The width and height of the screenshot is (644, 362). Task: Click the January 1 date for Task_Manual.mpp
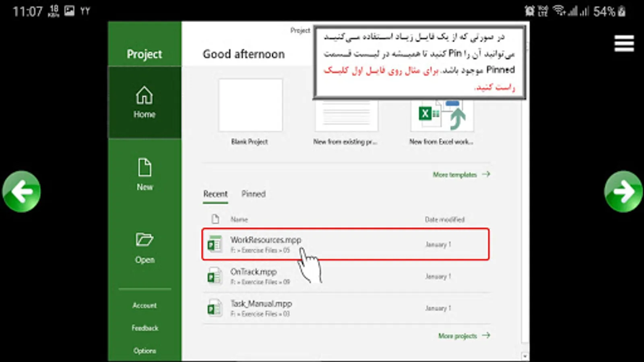(x=438, y=308)
